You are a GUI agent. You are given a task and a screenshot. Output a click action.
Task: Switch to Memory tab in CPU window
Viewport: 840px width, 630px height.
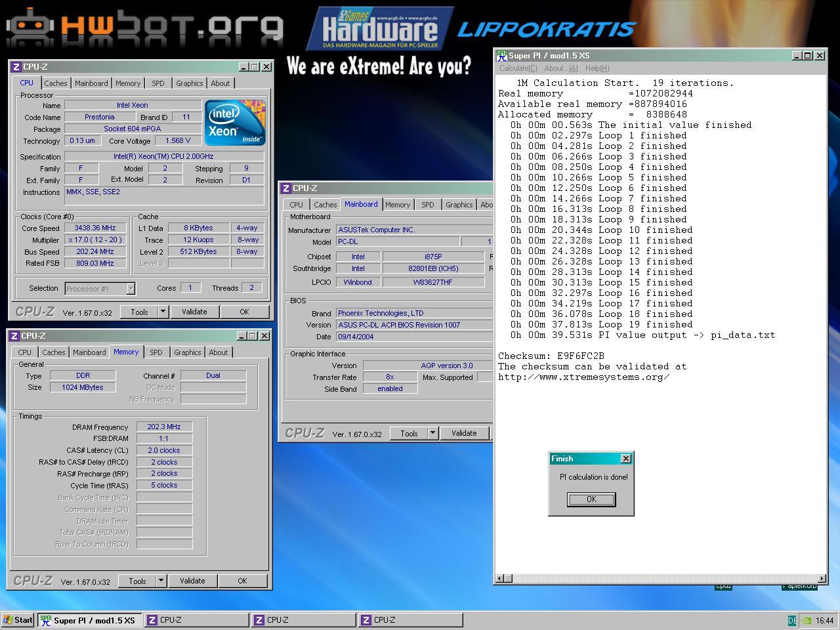pyautogui.click(x=128, y=83)
